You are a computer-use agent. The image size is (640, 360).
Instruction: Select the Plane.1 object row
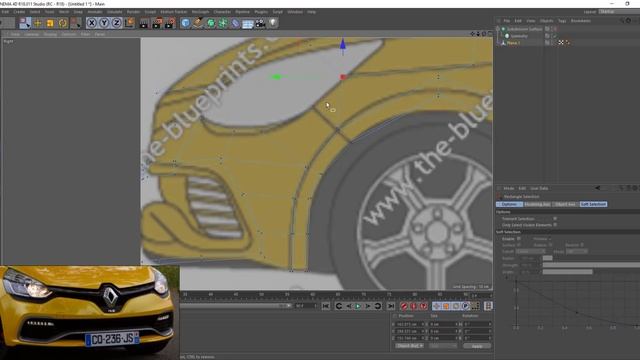(513, 42)
